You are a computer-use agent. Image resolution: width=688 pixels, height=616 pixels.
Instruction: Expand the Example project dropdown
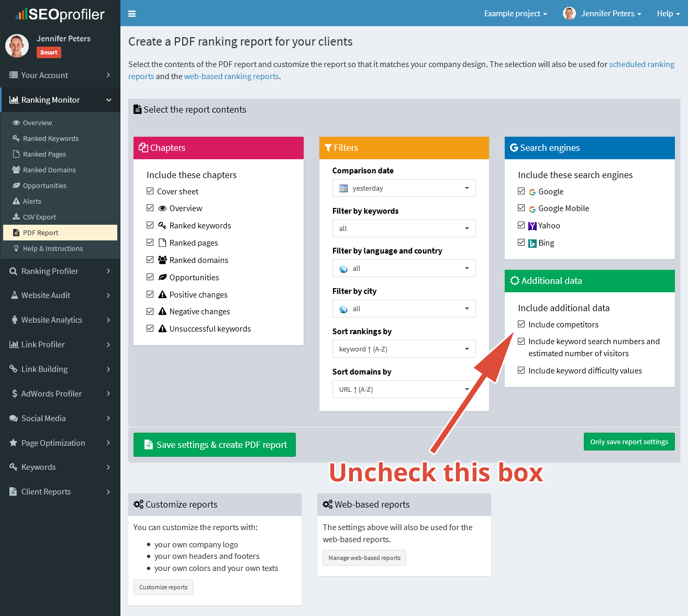click(x=515, y=14)
